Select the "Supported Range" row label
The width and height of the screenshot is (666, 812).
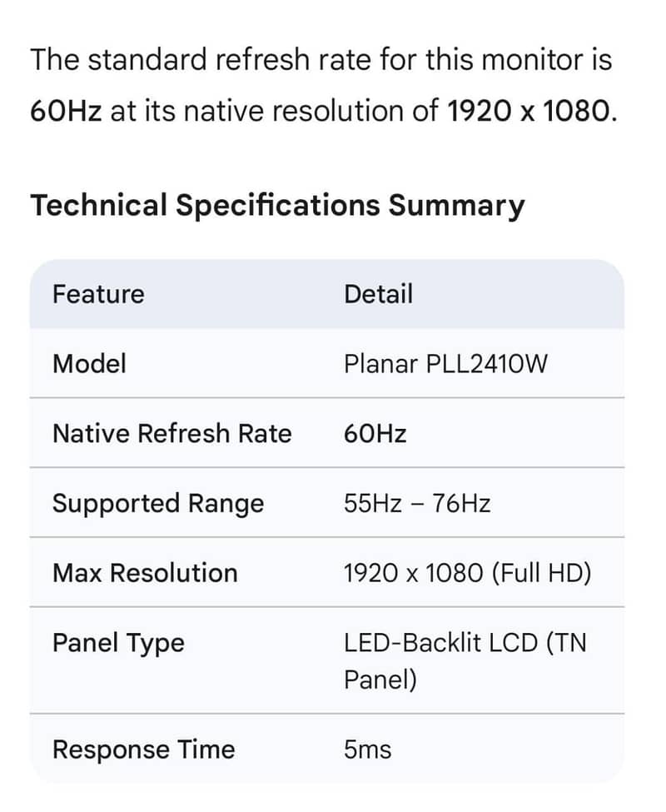click(x=157, y=503)
